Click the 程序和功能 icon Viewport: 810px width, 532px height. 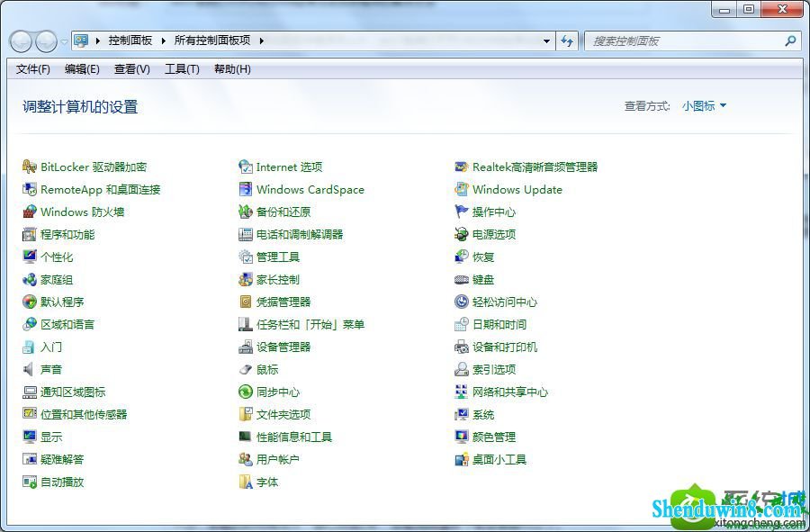[x=30, y=234]
